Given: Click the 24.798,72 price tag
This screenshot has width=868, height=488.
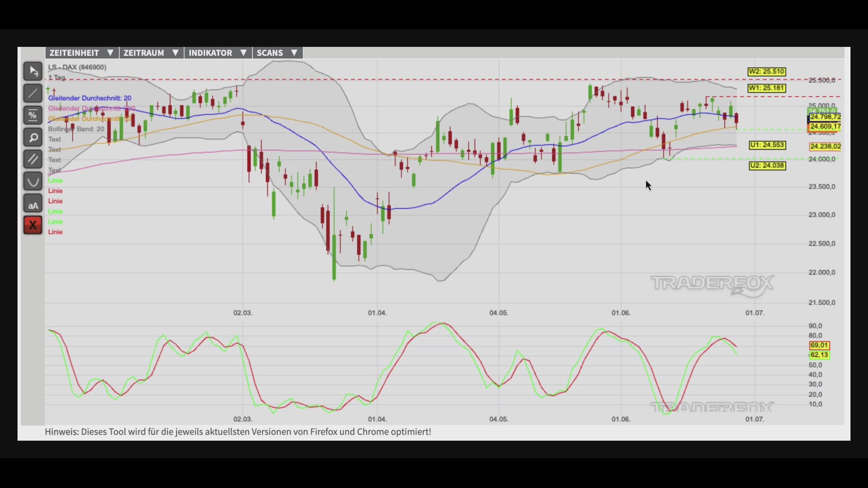Looking at the screenshot, I should coord(825,117).
